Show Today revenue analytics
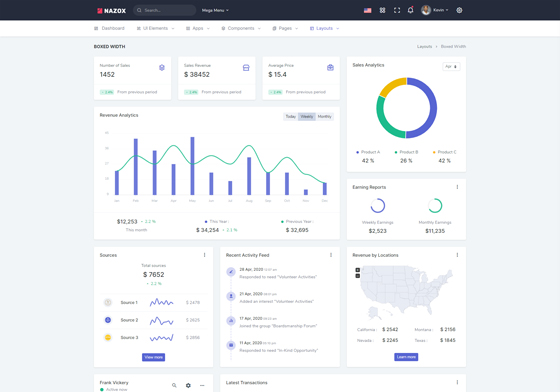Viewport: 560px width, 392px height. 291,116
